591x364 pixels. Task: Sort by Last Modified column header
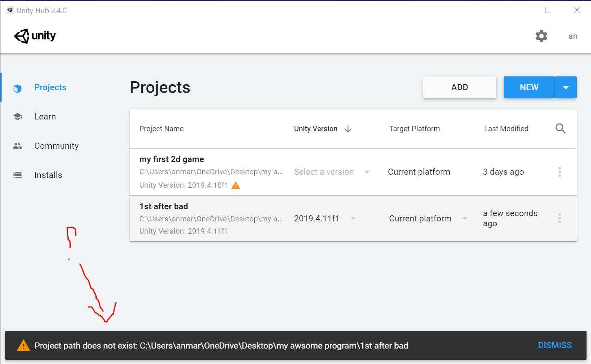coord(506,129)
